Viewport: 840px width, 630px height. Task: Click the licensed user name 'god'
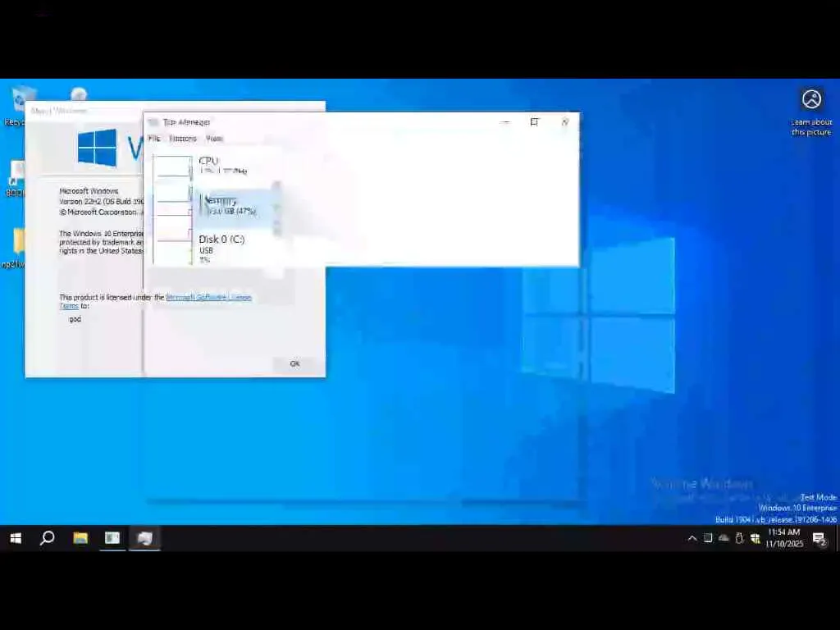[x=75, y=319]
